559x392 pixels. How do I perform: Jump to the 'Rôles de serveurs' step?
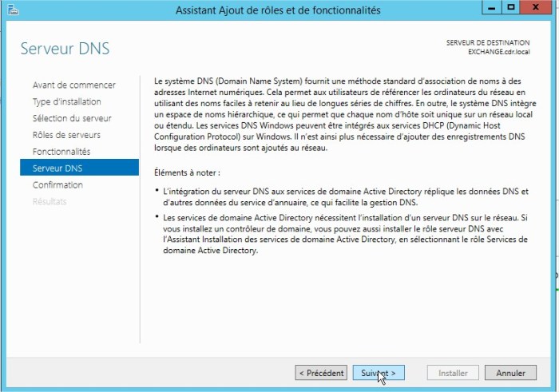click(x=66, y=135)
